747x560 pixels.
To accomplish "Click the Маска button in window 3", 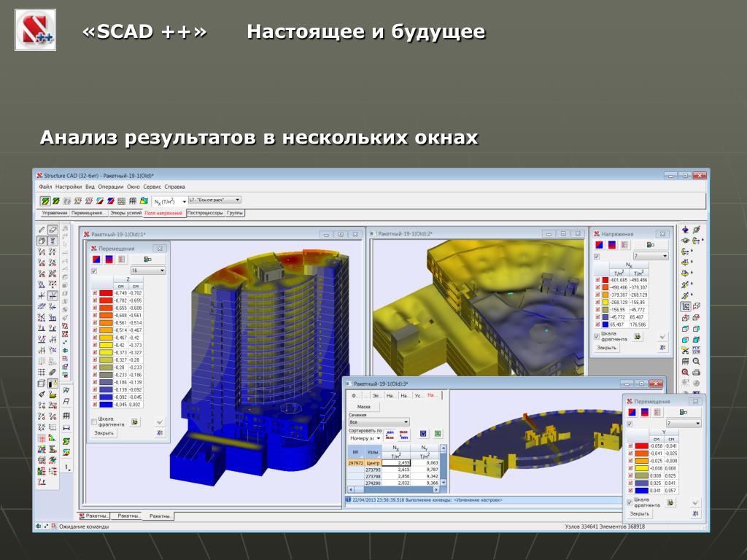I will click(364, 407).
